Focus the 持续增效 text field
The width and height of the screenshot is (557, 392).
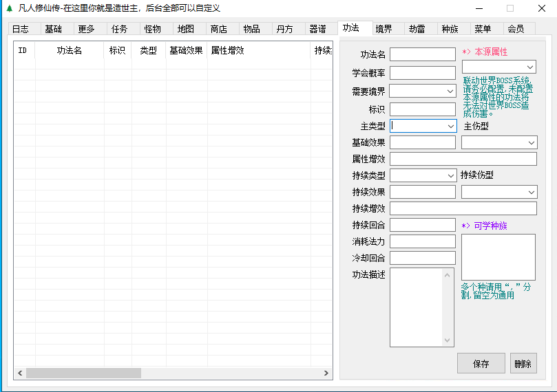coord(463,208)
